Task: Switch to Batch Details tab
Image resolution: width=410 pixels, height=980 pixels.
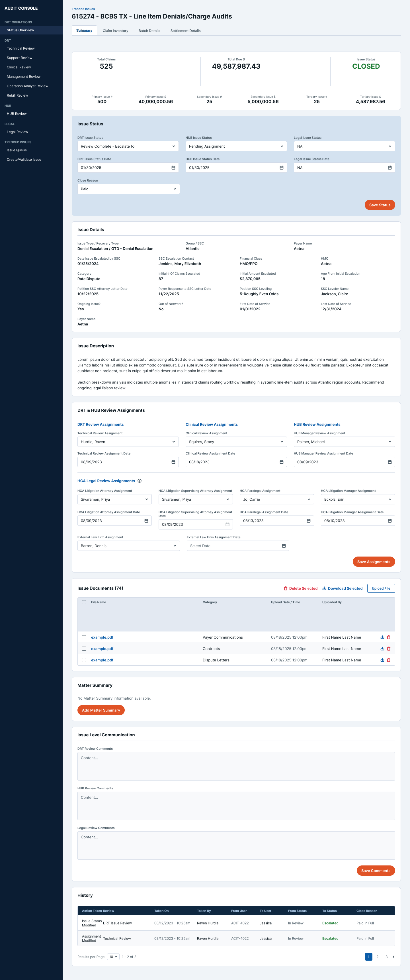Action: coord(149,31)
